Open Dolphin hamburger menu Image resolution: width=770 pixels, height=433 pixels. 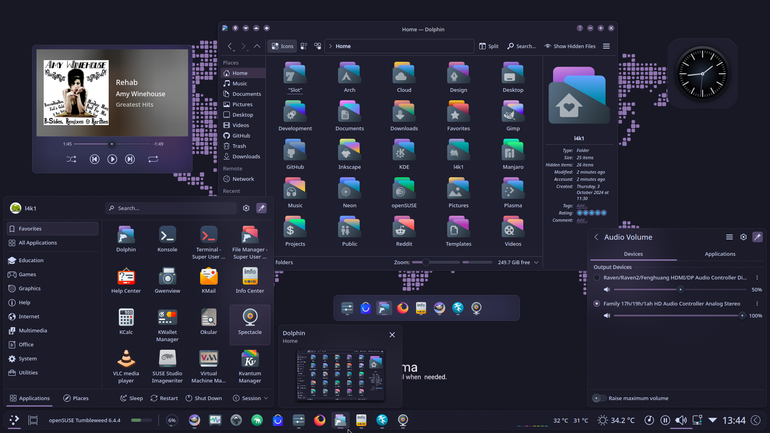click(606, 46)
